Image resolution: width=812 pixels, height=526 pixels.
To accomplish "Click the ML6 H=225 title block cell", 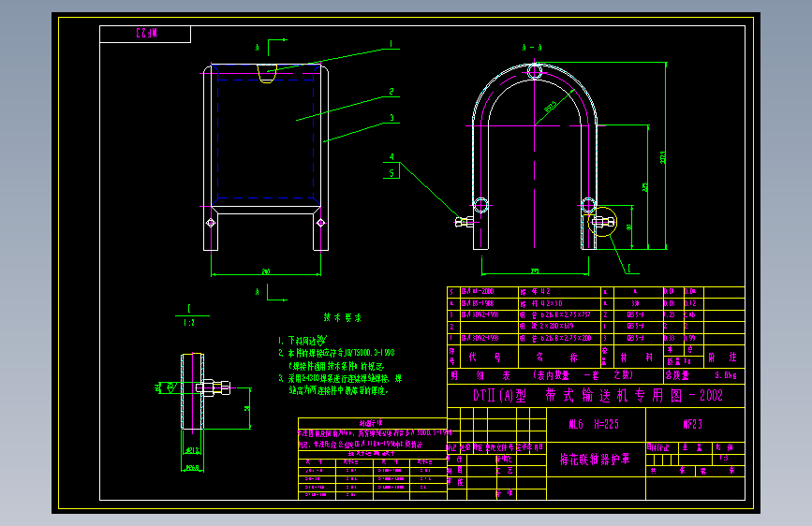I will click(594, 425).
